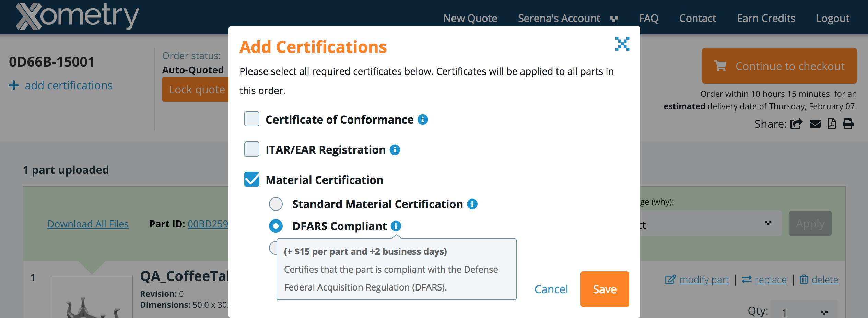The width and height of the screenshot is (868, 318).
Task: Click the part preview thumbnail
Action: pyautogui.click(x=92, y=297)
